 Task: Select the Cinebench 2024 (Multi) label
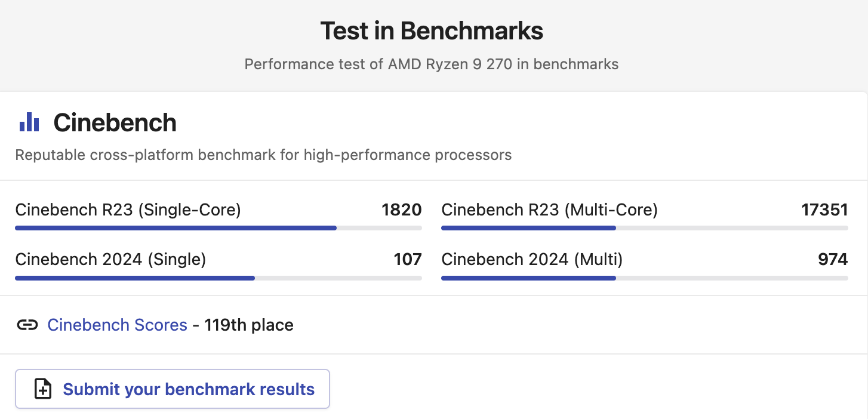pos(532,260)
